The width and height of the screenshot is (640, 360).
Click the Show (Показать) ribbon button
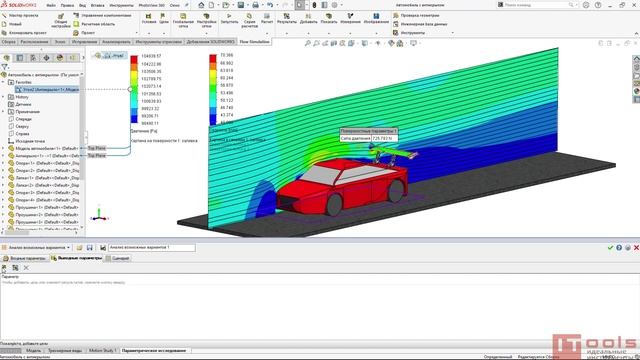pos(329,18)
